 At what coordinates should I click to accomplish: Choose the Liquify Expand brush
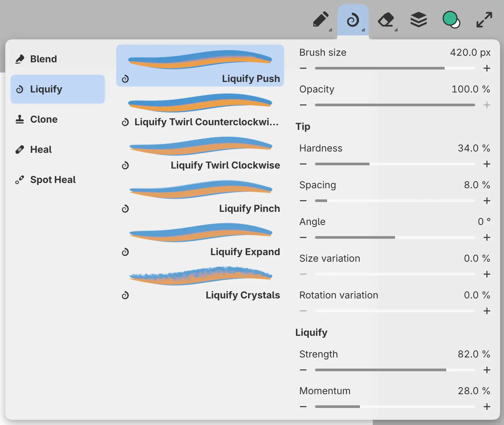click(200, 239)
